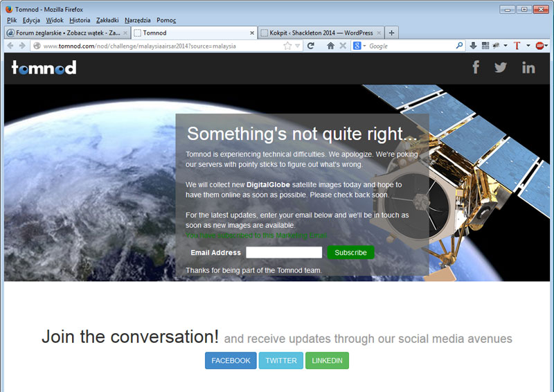Click the "Email Address" label
554x392 pixels.
(215, 253)
